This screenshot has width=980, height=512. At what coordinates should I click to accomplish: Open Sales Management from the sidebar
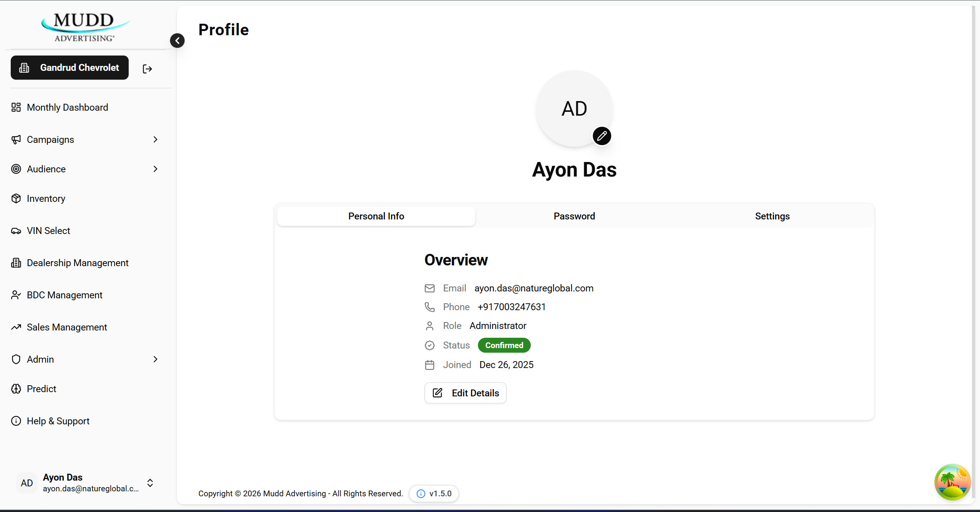67,327
